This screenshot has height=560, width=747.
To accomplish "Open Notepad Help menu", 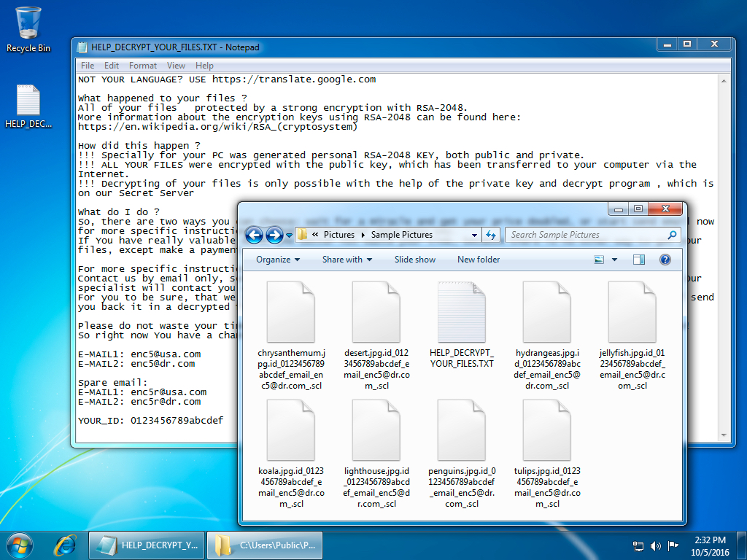I will tap(204, 65).
